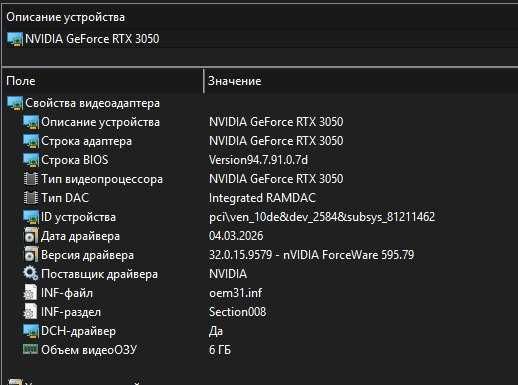Click the memory icon beside Объем видеоОЗУ
Viewport: 518px width, 385px height.
tap(31, 350)
